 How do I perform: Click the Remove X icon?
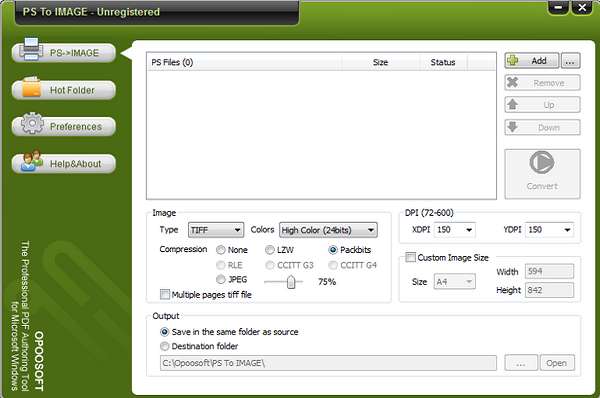coord(512,82)
